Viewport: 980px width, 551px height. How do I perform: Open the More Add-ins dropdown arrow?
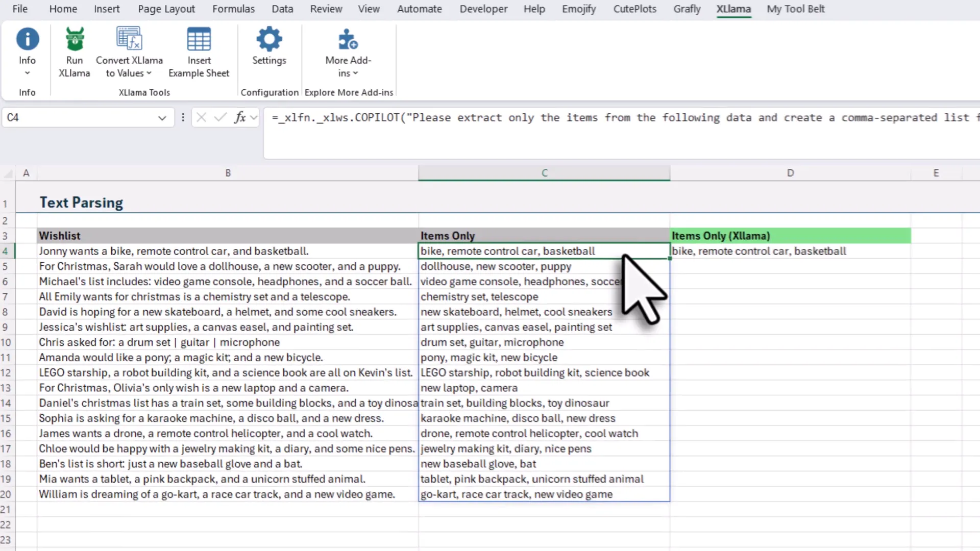pos(356,73)
